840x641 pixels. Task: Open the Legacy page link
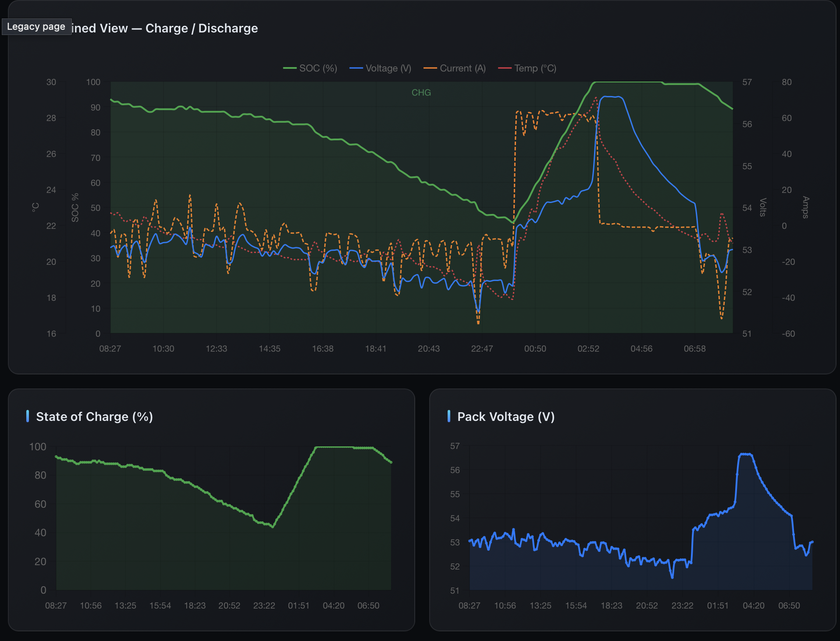tap(37, 26)
